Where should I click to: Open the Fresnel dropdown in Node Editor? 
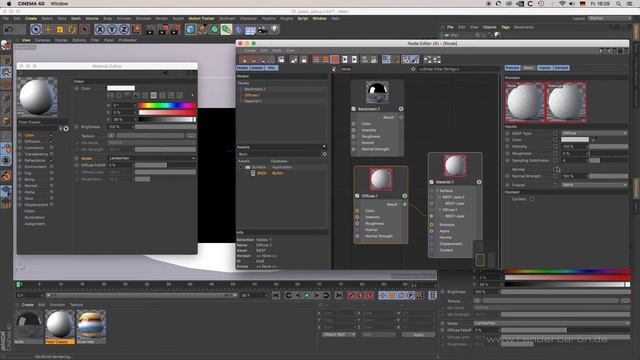[594, 185]
